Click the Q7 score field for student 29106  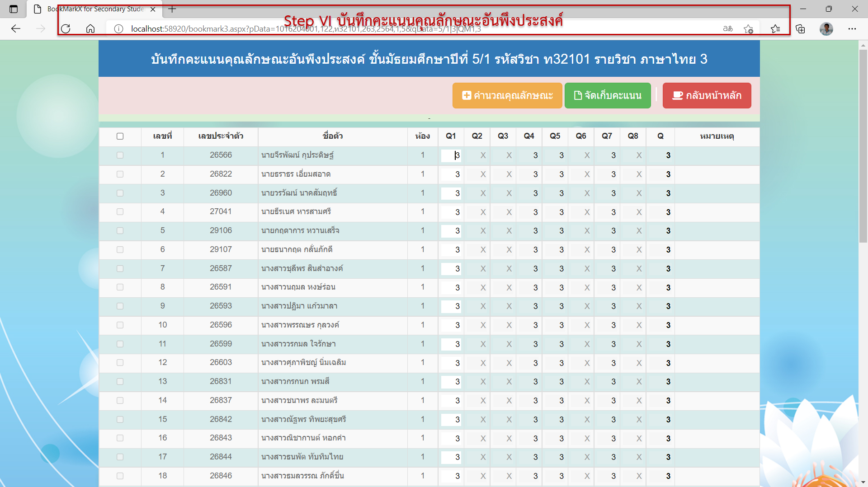tap(607, 231)
